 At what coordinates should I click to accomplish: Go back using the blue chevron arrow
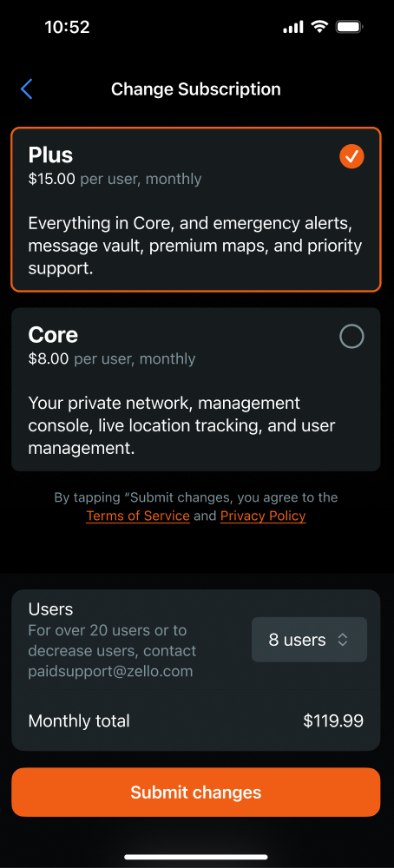pos(27,89)
